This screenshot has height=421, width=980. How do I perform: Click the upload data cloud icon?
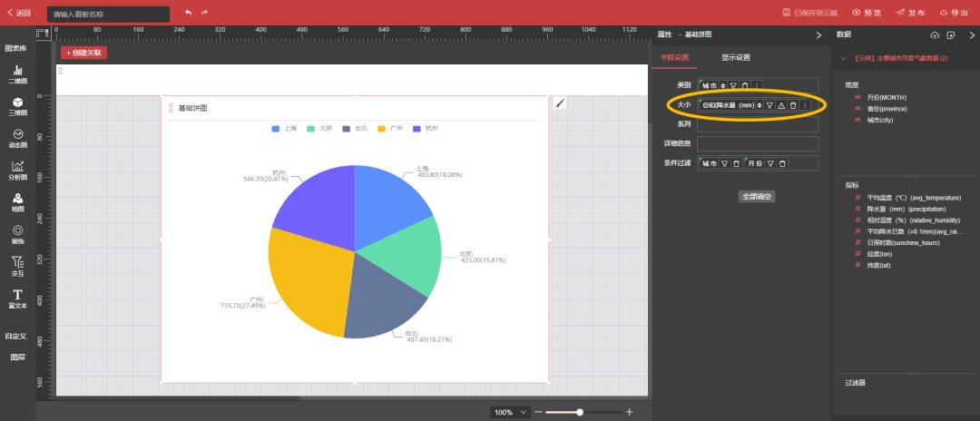click(x=935, y=34)
